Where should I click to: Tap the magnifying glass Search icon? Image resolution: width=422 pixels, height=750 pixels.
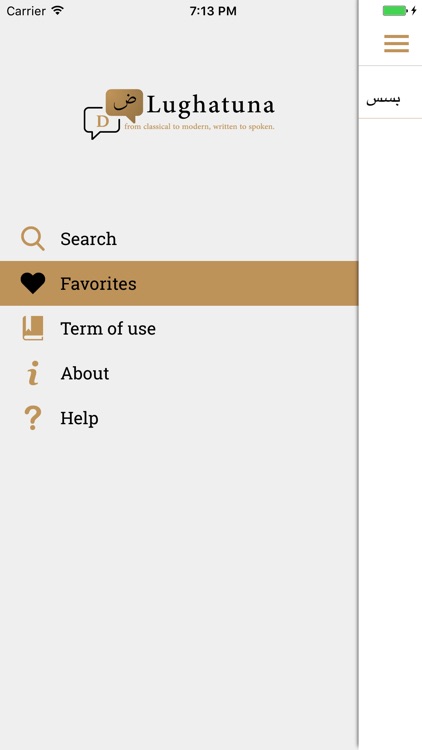click(x=33, y=239)
